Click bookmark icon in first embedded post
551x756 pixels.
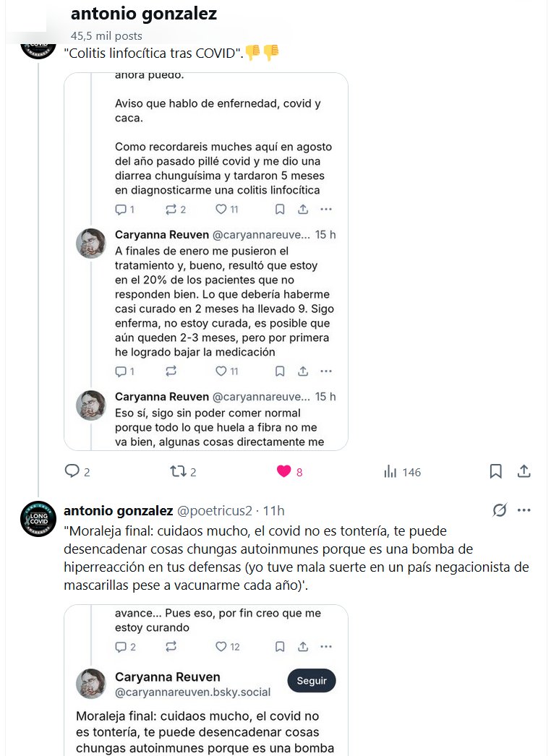pyautogui.click(x=280, y=210)
